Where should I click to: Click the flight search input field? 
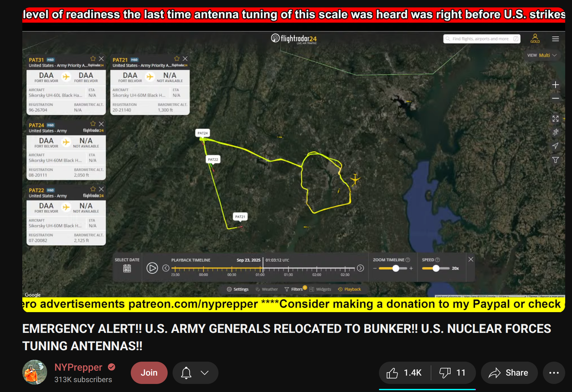click(482, 39)
